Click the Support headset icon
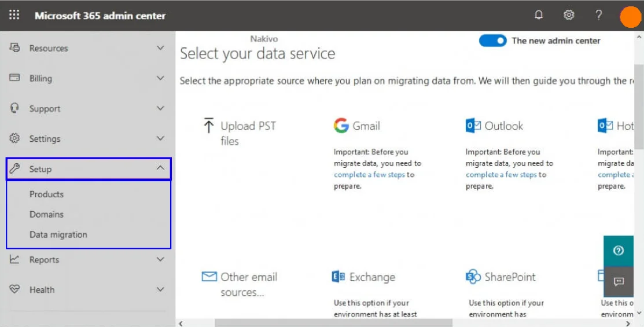644x327 pixels. pos(14,108)
